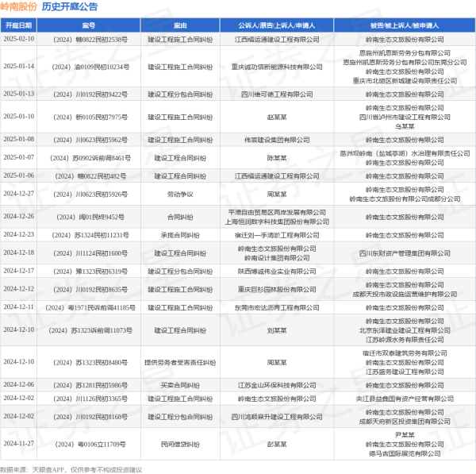
Task: Click the 提供劳务者受害责任纠纷 cell
Action: click(x=180, y=363)
